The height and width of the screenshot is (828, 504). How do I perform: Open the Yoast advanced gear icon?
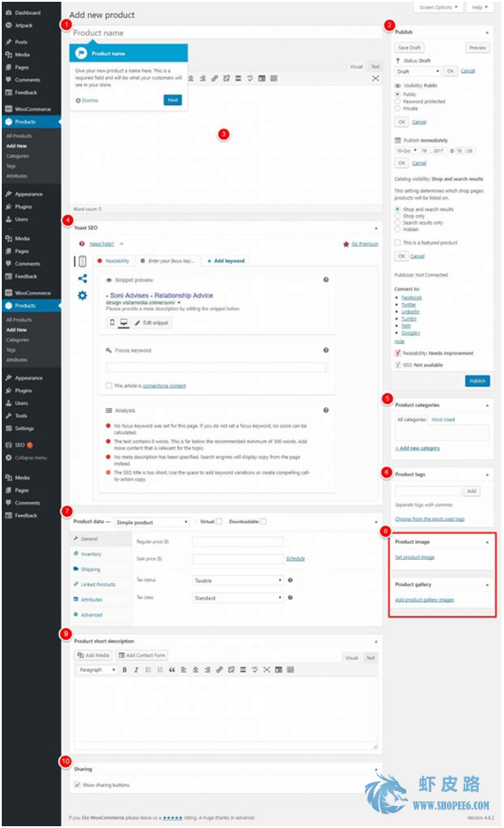82,295
